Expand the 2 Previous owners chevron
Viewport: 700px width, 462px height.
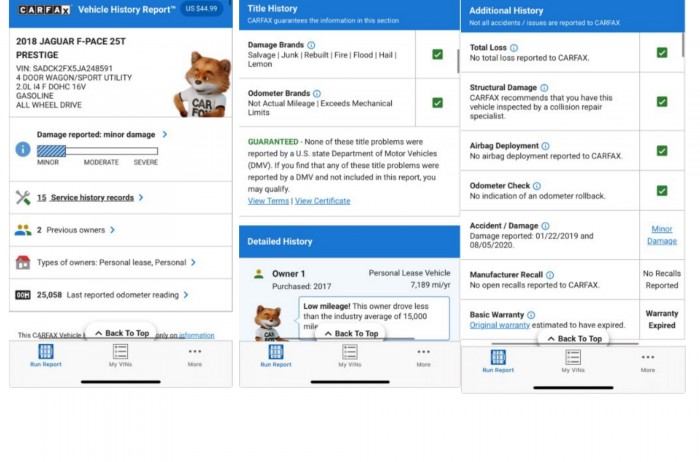pos(112,230)
